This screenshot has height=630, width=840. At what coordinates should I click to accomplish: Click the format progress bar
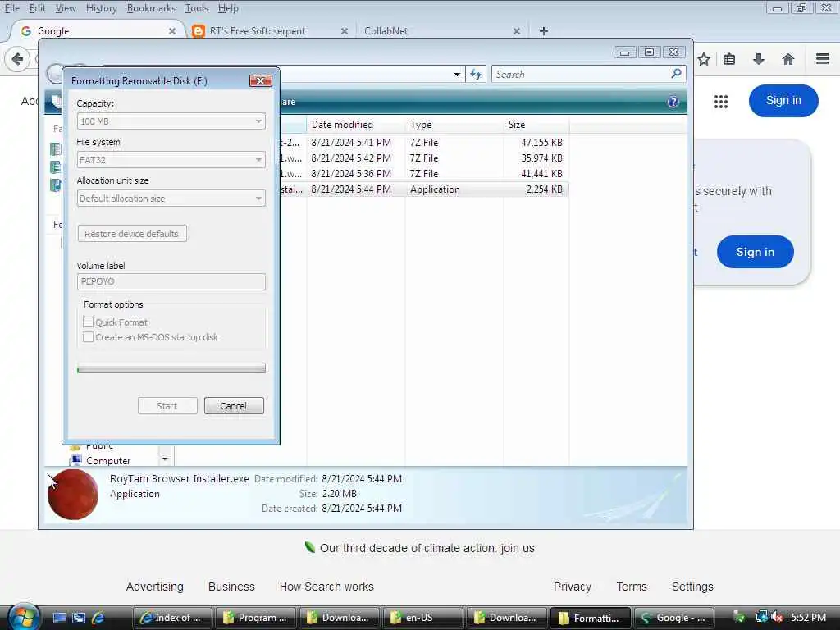pos(171,368)
